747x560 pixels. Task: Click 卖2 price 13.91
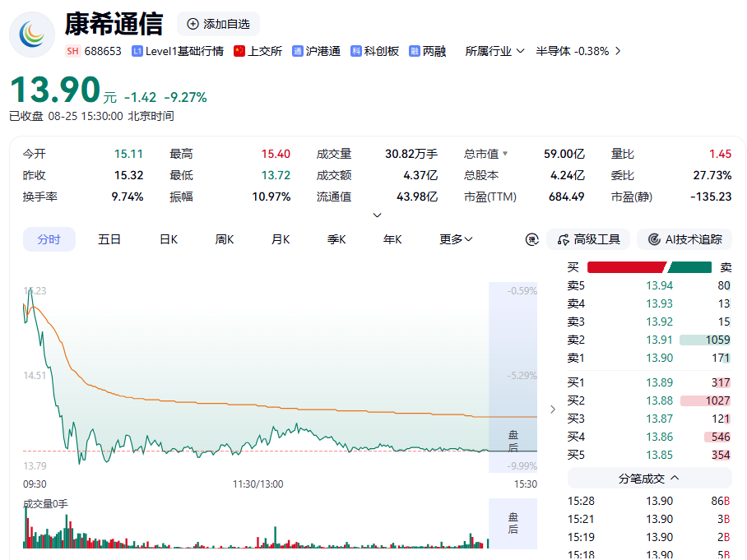pos(659,340)
